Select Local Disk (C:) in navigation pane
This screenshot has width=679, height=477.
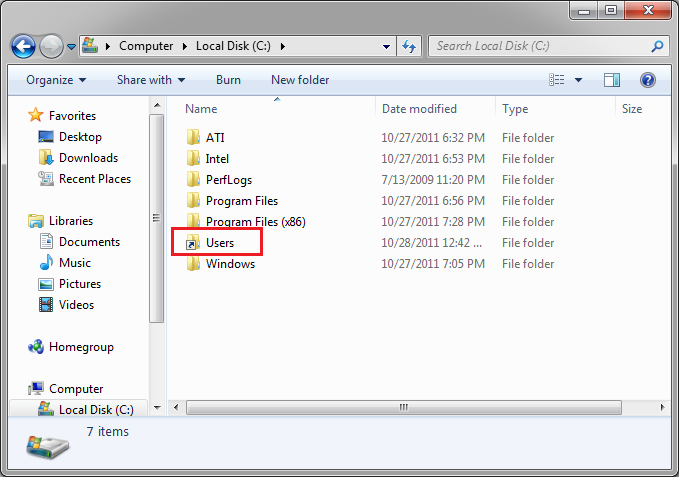tap(96, 409)
